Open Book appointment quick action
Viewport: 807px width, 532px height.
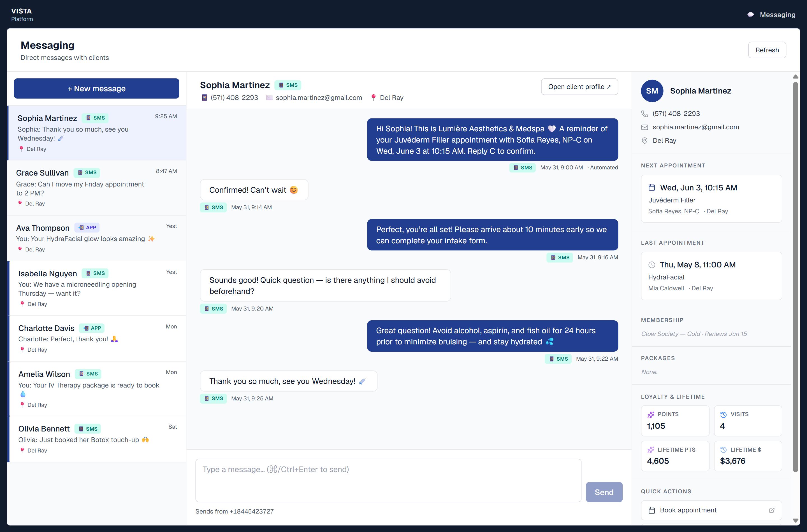click(711, 510)
